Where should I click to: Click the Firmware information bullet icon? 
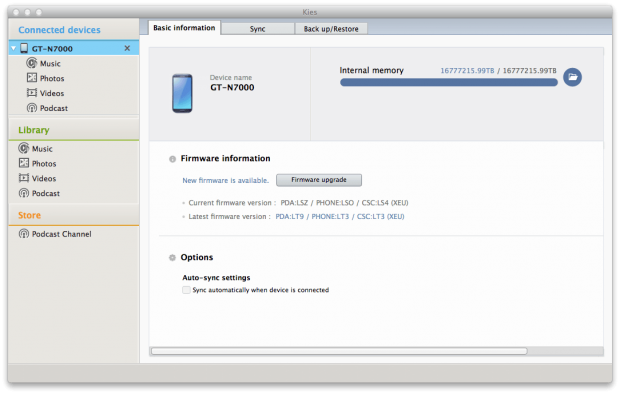point(172,159)
